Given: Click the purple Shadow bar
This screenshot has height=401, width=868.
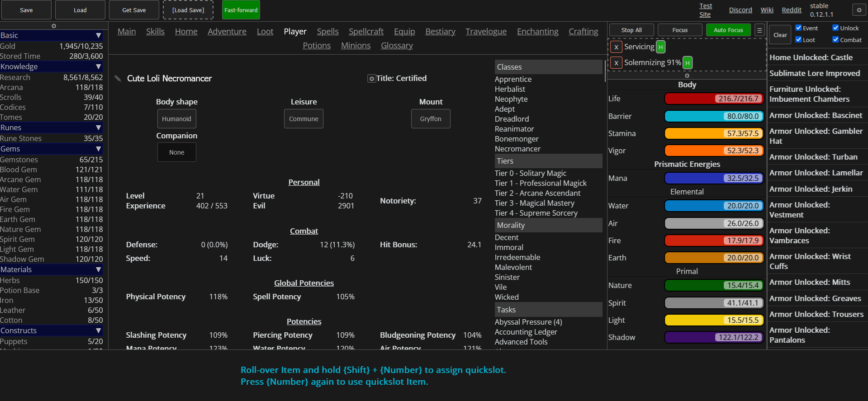Looking at the screenshot, I should pyautogui.click(x=714, y=337).
